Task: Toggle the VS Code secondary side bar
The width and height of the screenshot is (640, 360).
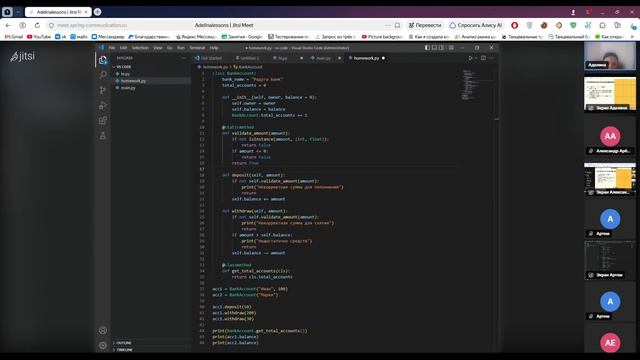Action: point(442,48)
